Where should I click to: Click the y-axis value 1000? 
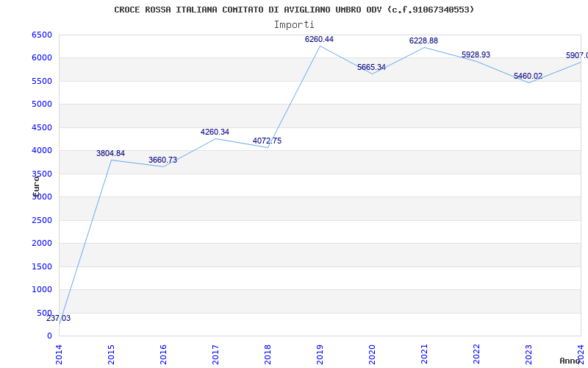[42, 289]
